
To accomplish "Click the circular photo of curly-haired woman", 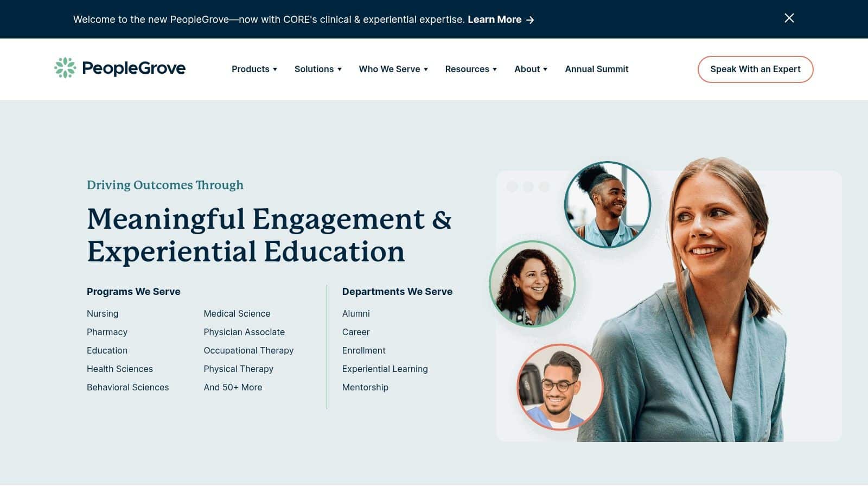I will (x=532, y=284).
